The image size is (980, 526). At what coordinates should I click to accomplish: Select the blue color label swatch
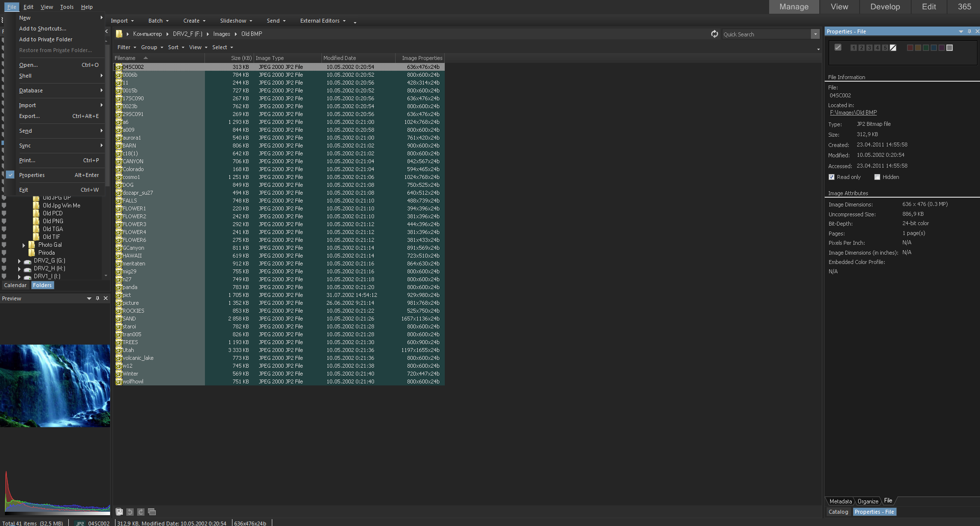coord(933,48)
